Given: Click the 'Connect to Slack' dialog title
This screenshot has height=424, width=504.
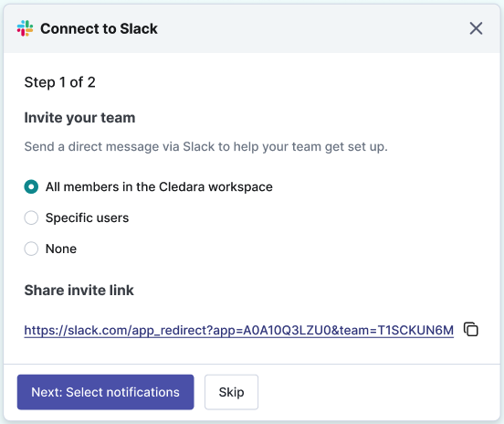Looking at the screenshot, I should [x=99, y=28].
